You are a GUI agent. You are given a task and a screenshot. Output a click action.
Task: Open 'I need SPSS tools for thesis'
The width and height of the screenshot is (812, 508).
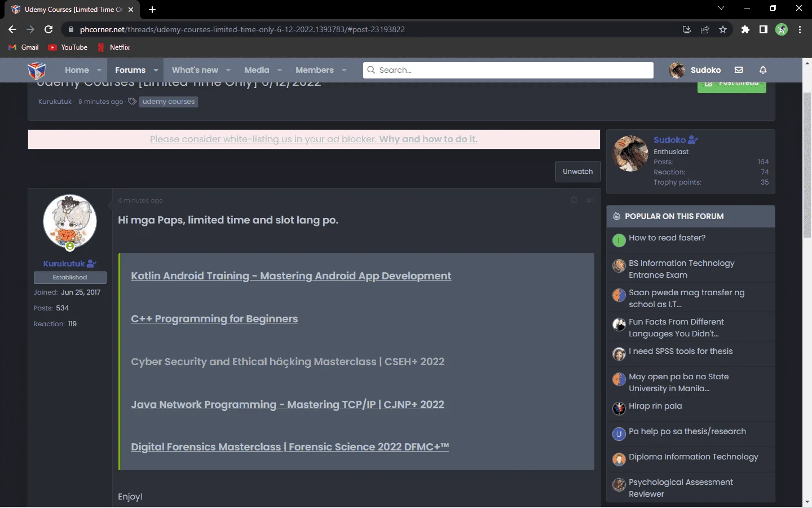click(x=681, y=351)
